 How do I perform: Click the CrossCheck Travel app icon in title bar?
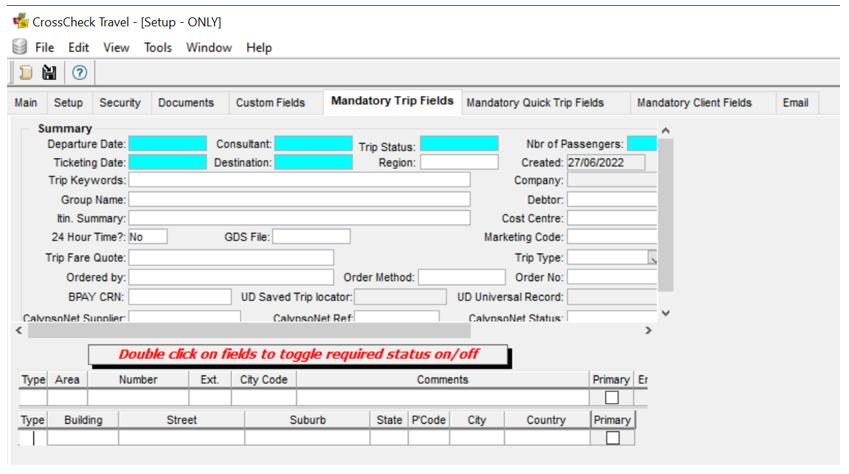(x=21, y=21)
